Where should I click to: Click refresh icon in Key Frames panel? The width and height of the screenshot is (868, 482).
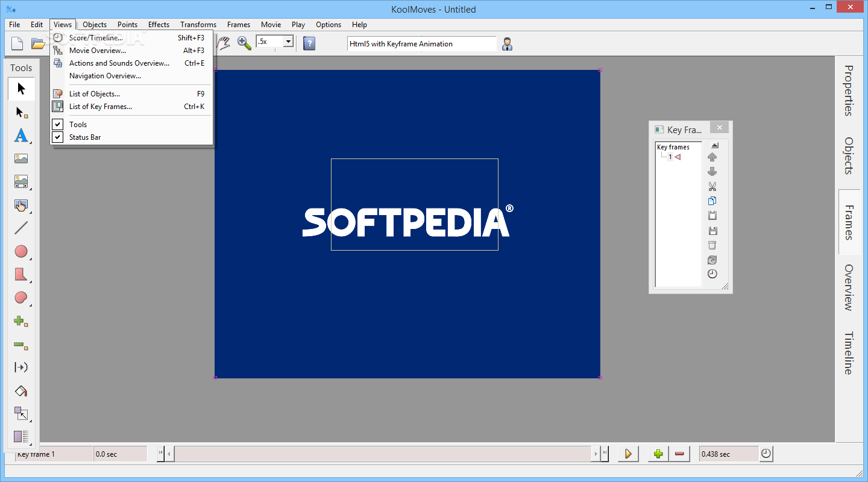coord(712,260)
